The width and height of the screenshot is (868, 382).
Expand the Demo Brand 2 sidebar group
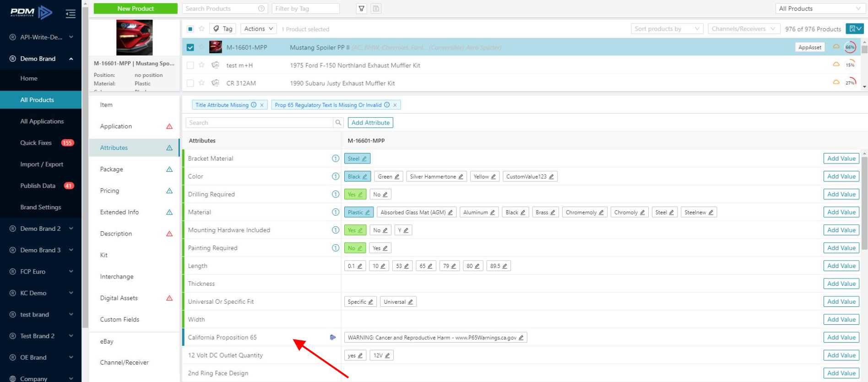coord(41,229)
